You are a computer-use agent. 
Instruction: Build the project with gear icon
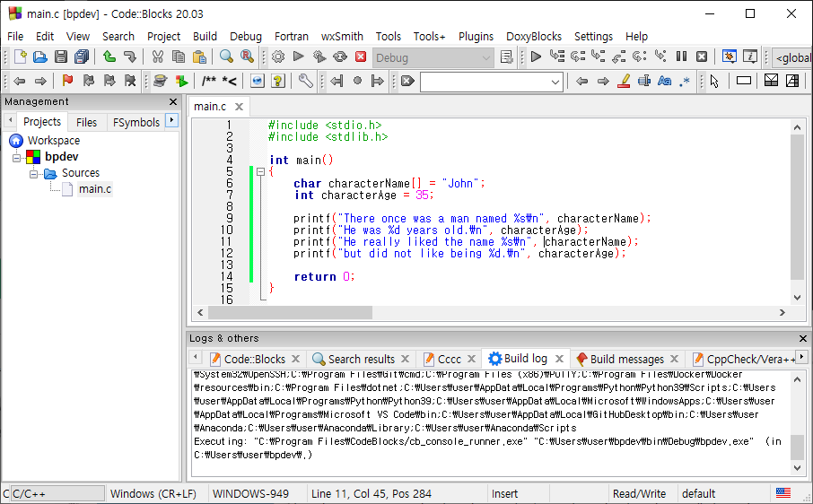coord(278,57)
